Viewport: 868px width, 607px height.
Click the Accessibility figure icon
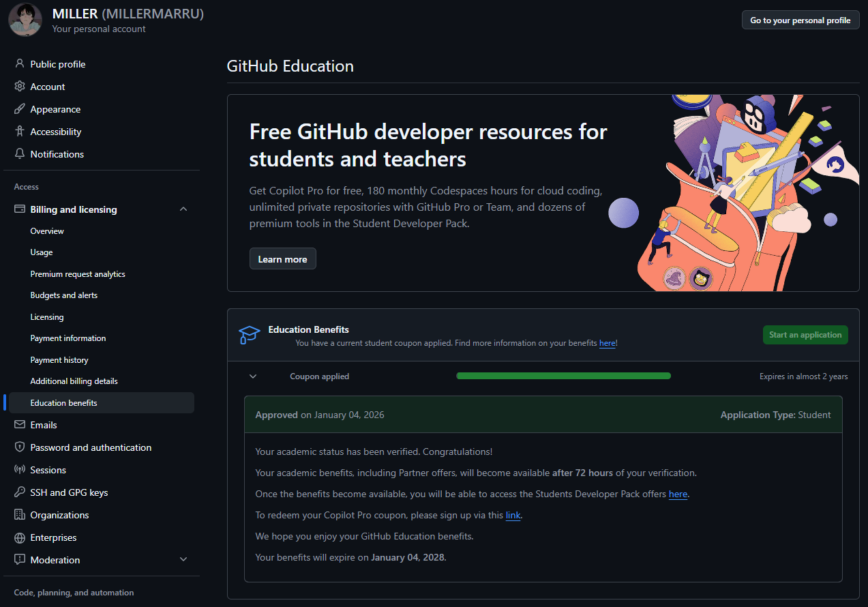(x=20, y=132)
